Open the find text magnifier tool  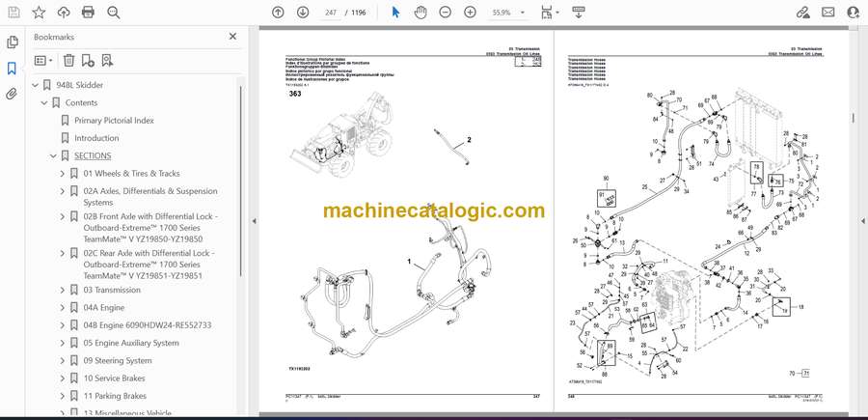point(114,13)
